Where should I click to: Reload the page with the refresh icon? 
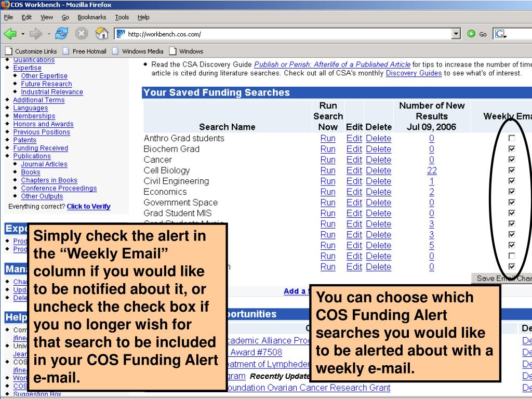point(62,34)
